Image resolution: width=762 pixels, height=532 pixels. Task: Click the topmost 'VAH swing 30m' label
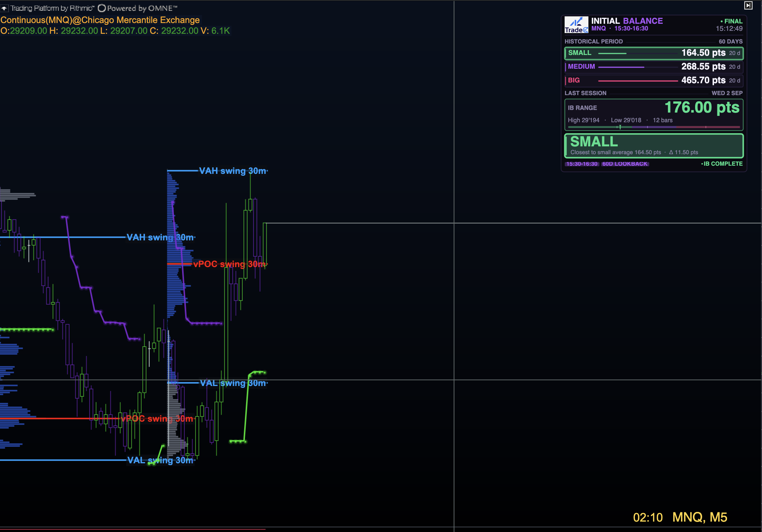(233, 171)
